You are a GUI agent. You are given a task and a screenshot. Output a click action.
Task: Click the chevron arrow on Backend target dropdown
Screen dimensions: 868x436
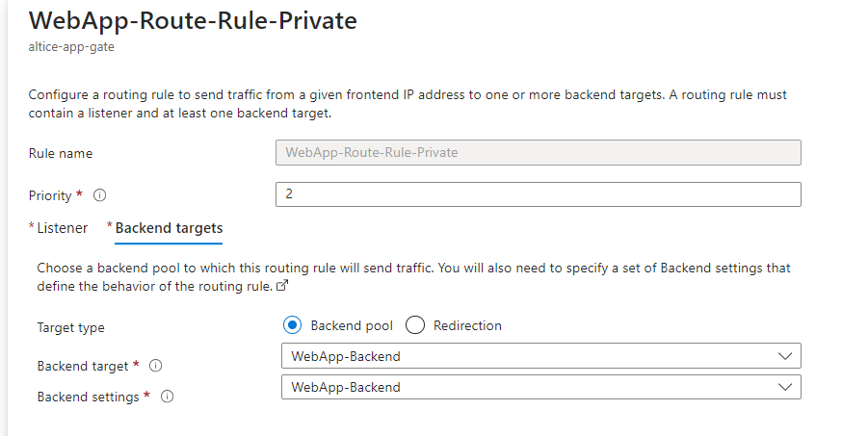785,356
